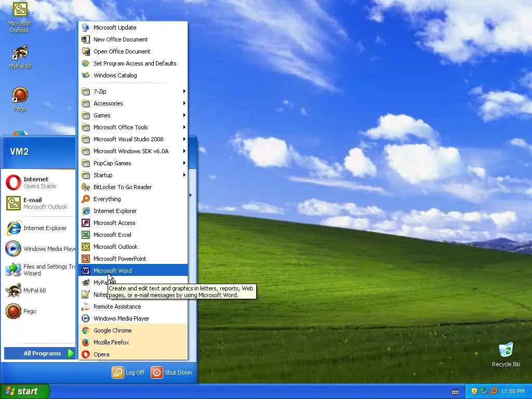Click the Mozilla Firefox icon
The image size is (532, 399).
86,342
